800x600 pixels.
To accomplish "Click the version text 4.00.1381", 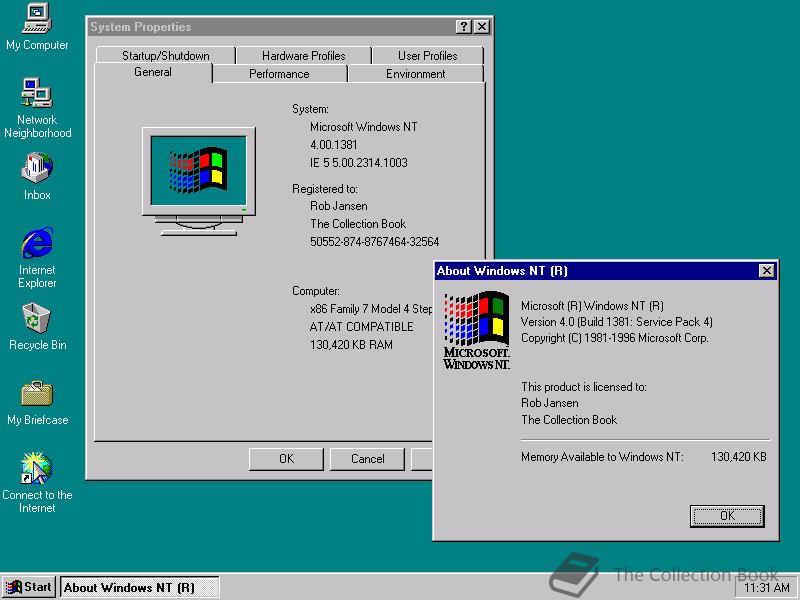I will 334,145.
